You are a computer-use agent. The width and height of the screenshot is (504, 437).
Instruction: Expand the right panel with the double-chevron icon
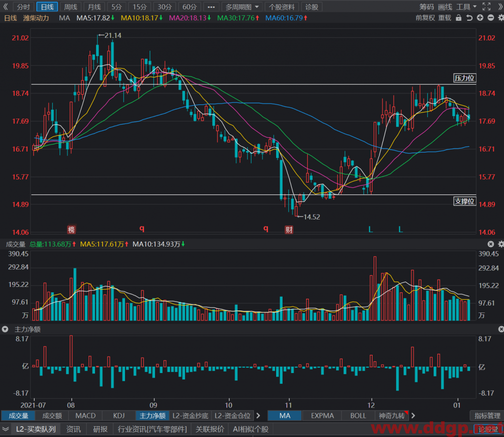(x=500, y=6)
